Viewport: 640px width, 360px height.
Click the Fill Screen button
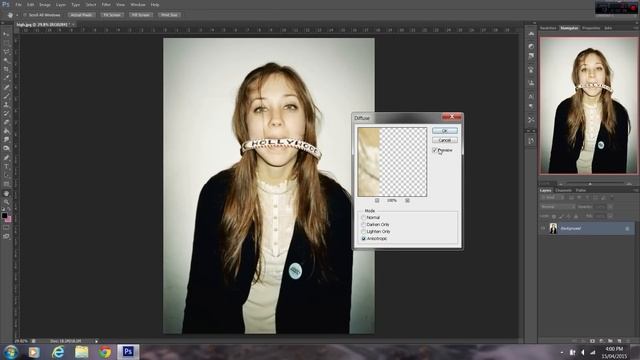point(140,15)
